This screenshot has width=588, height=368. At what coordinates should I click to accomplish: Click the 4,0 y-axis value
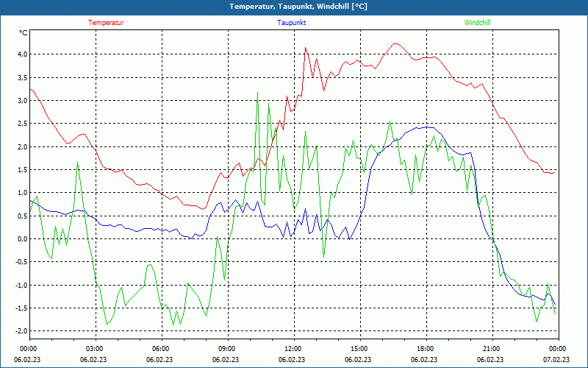pyautogui.click(x=23, y=54)
